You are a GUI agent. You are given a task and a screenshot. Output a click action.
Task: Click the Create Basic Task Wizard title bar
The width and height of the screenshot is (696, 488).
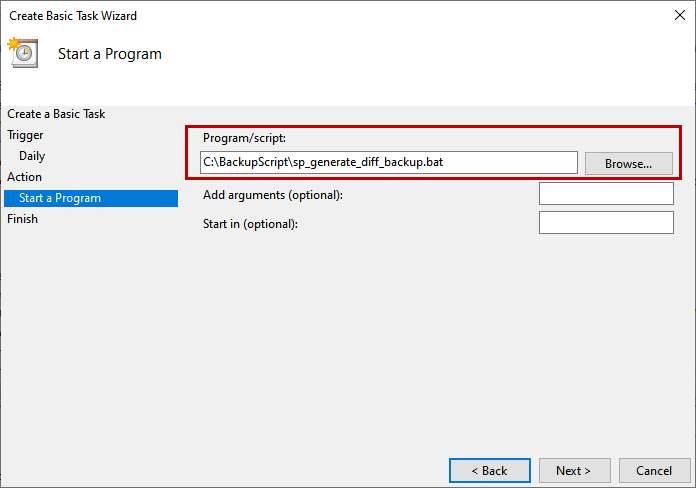click(300, 16)
